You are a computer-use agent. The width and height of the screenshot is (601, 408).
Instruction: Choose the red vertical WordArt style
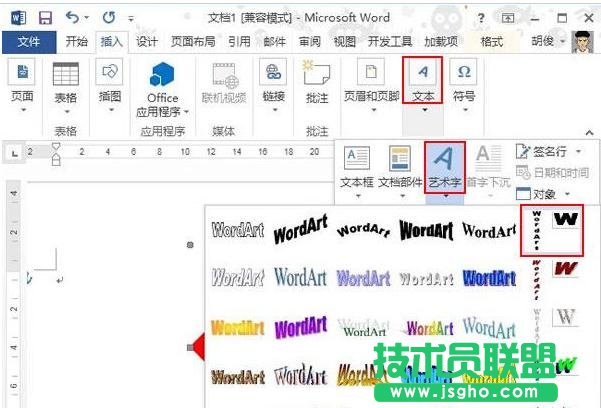[x=537, y=280]
